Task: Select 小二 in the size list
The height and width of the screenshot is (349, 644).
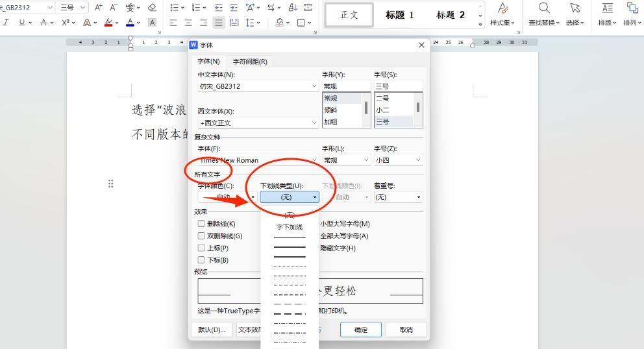Action: tap(382, 110)
